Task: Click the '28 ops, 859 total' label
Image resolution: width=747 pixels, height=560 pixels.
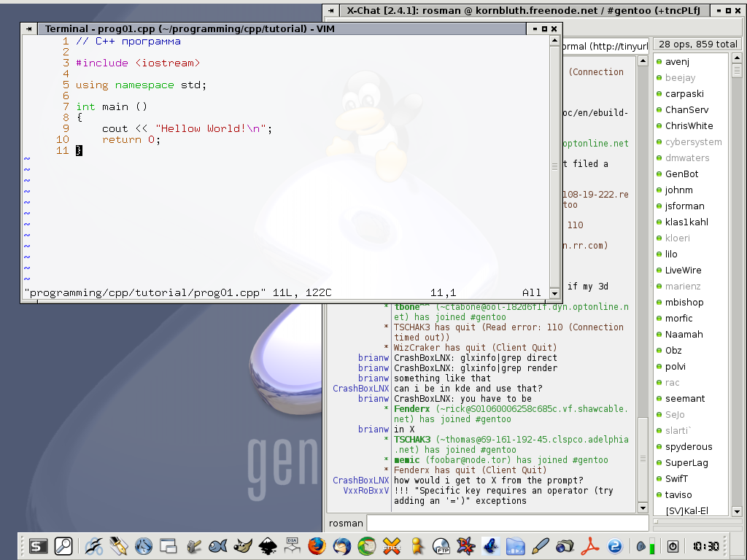Action: 698,44
